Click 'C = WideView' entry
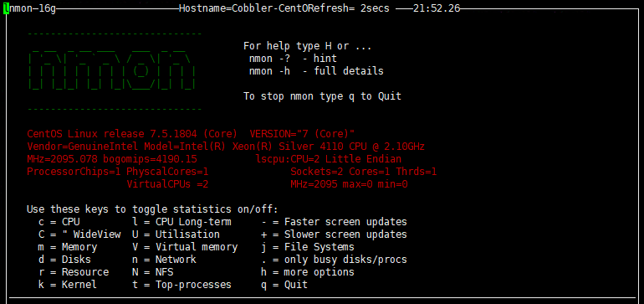 click(x=79, y=234)
